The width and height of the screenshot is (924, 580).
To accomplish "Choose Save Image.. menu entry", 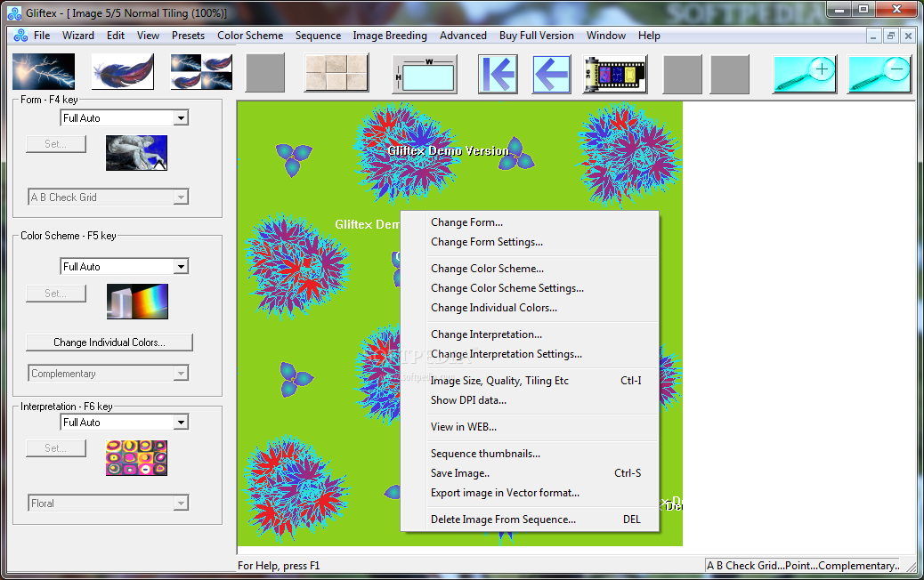I will [x=529, y=473].
